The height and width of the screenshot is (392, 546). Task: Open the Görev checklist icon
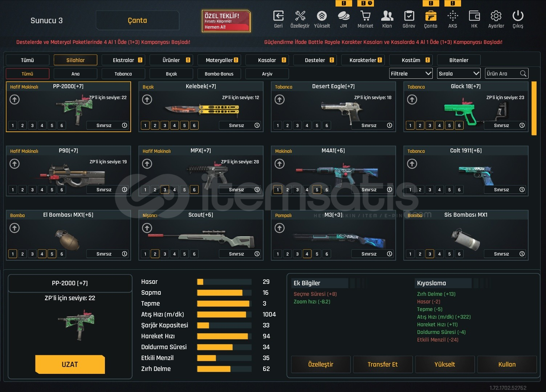click(409, 16)
